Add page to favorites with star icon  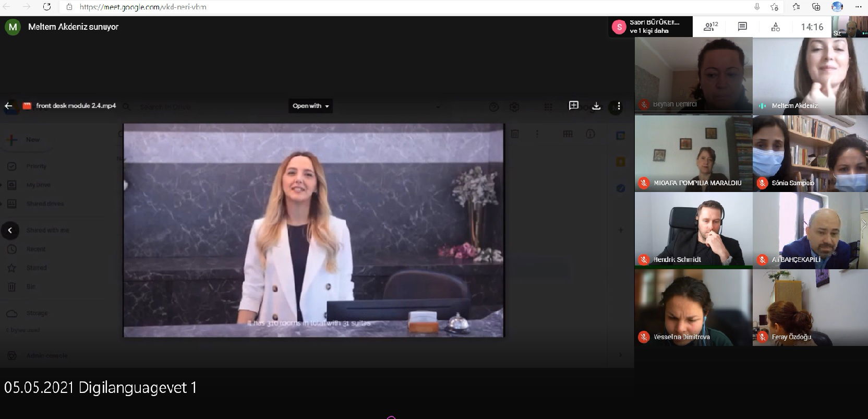pyautogui.click(x=775, y=7)
